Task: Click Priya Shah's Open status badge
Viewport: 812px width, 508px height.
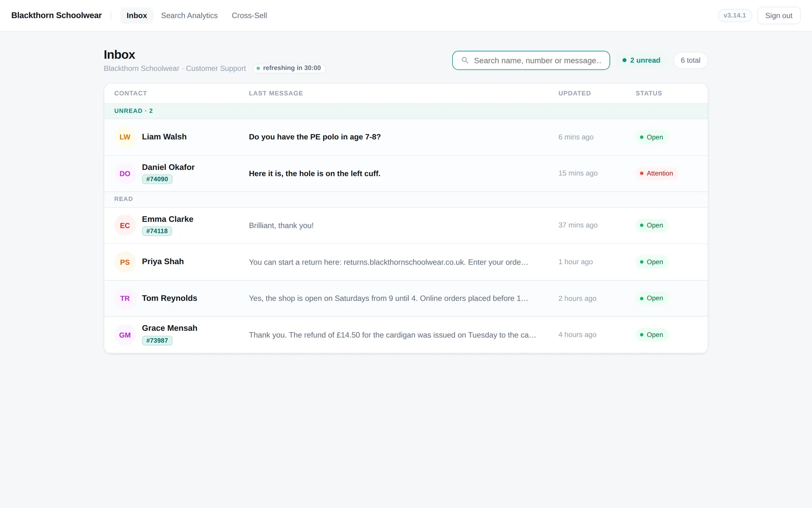Action: (x=652, y=262)
